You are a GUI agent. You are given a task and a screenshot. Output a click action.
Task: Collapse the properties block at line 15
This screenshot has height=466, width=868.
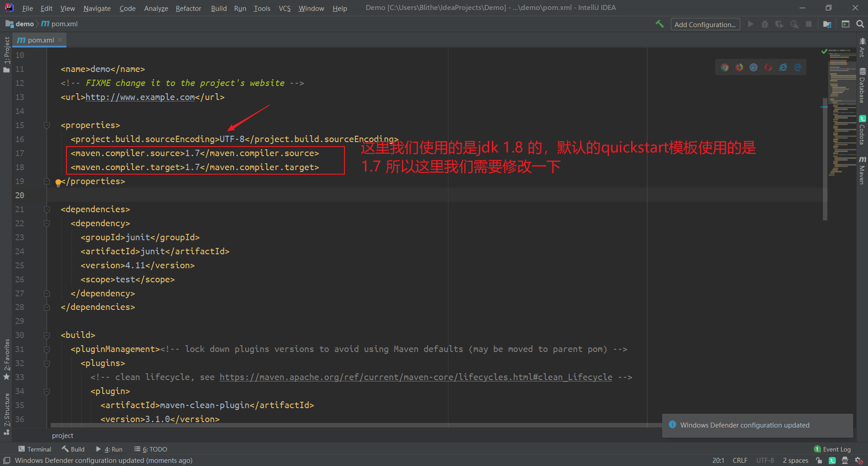[47, 125]
